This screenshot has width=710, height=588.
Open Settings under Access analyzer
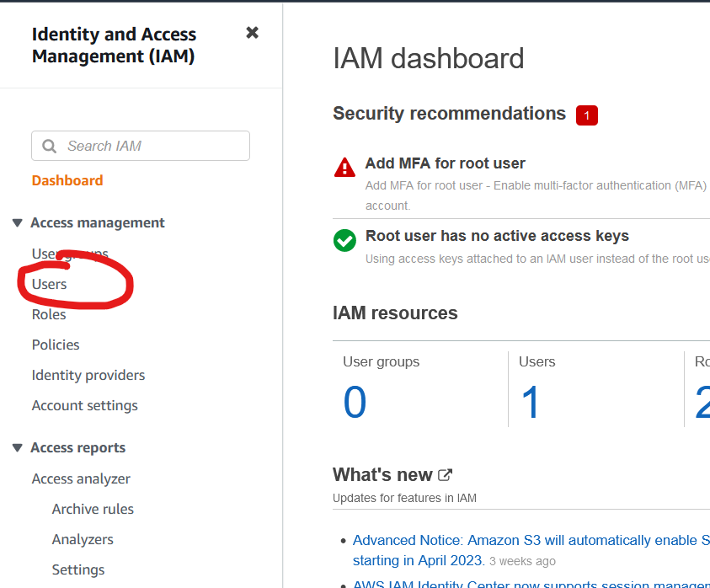coord(78,569)
